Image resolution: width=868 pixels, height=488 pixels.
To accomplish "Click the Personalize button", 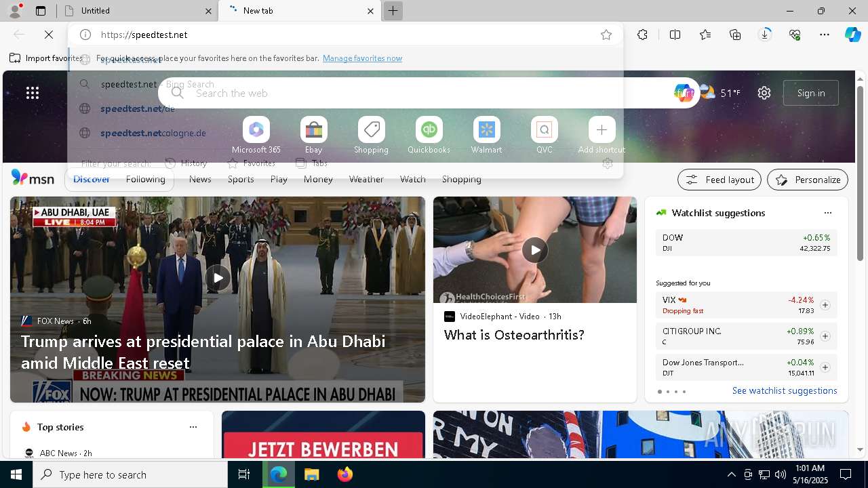I will coord(808,180).
